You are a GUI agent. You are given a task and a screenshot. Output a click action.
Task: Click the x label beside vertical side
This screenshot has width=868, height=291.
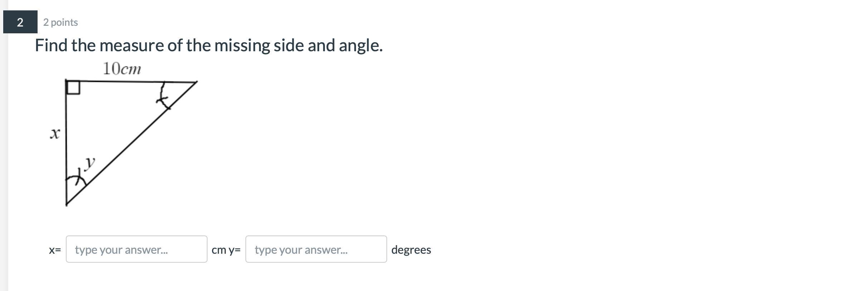click(55, 134)
